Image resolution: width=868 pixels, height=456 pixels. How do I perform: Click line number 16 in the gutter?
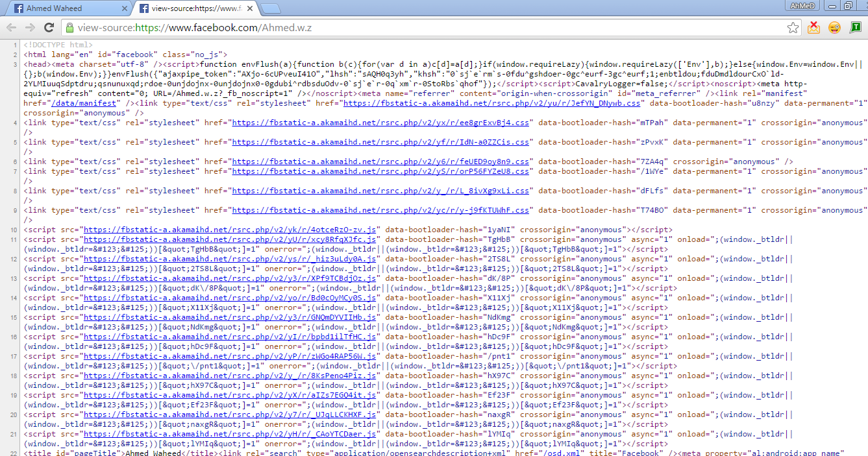point(13,337)
